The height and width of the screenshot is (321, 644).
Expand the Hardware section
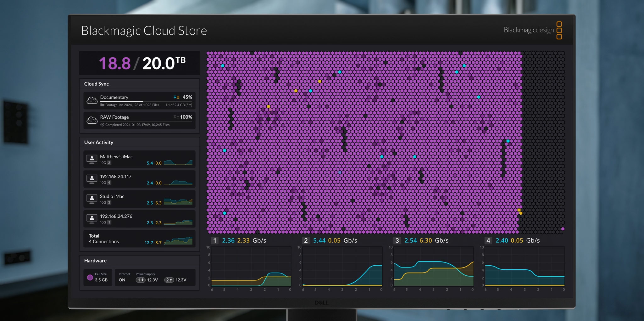coord(95,261)
